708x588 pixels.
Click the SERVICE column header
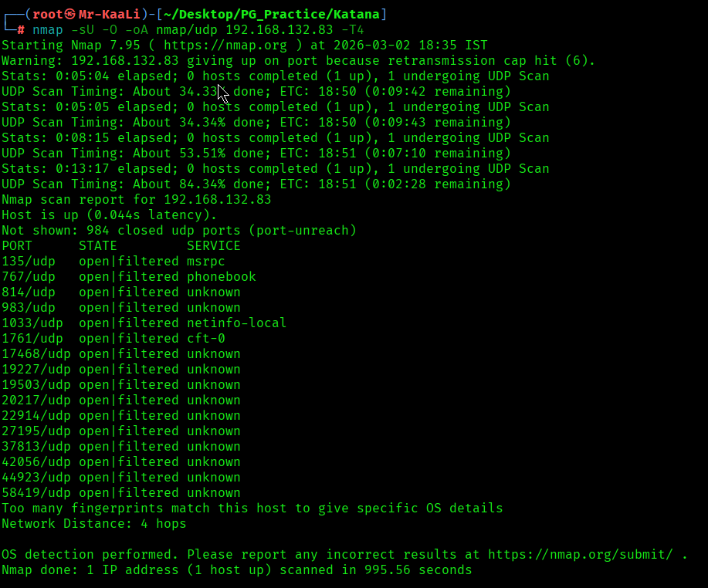[x=213, y=246]
